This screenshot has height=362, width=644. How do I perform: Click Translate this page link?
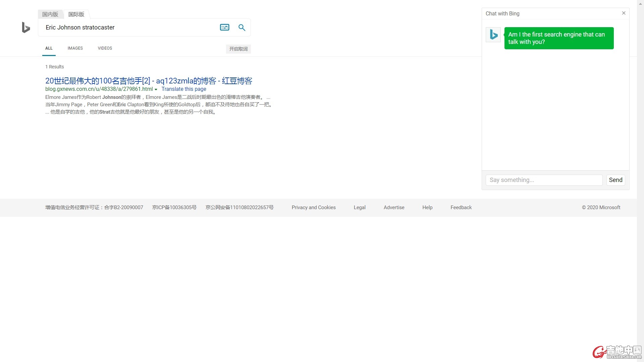point(184,89)
